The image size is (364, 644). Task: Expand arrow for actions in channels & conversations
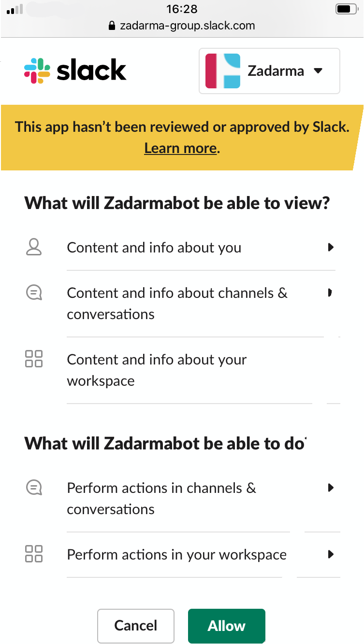coord(331,488)
